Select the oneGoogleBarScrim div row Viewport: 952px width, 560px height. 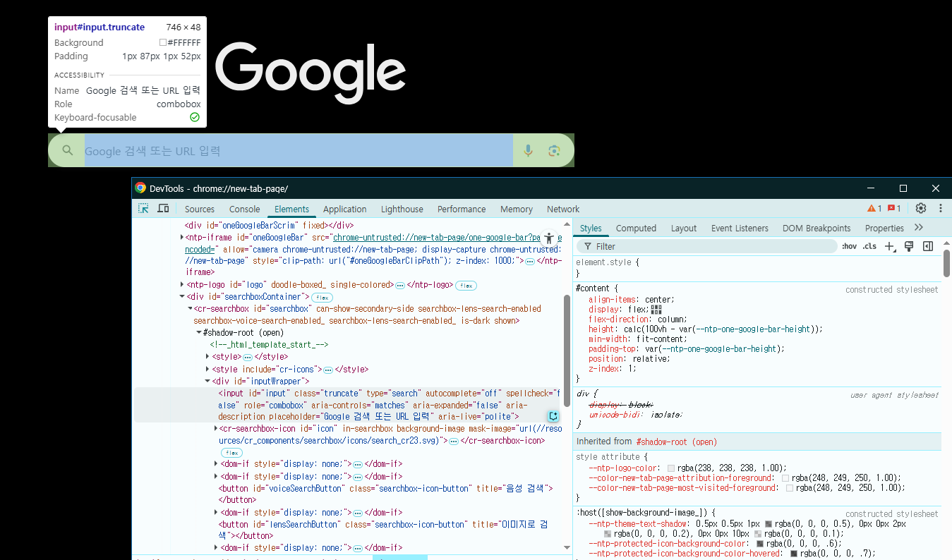tap(269, 226)
